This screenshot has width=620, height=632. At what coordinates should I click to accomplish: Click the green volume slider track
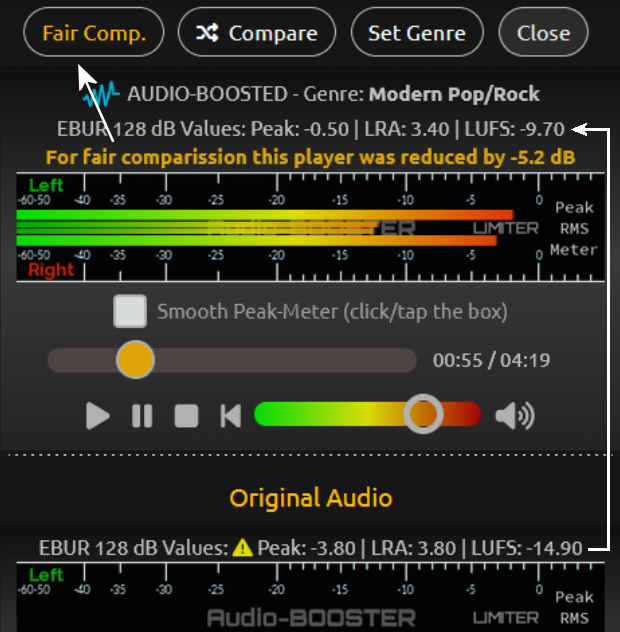pos(368,414)
